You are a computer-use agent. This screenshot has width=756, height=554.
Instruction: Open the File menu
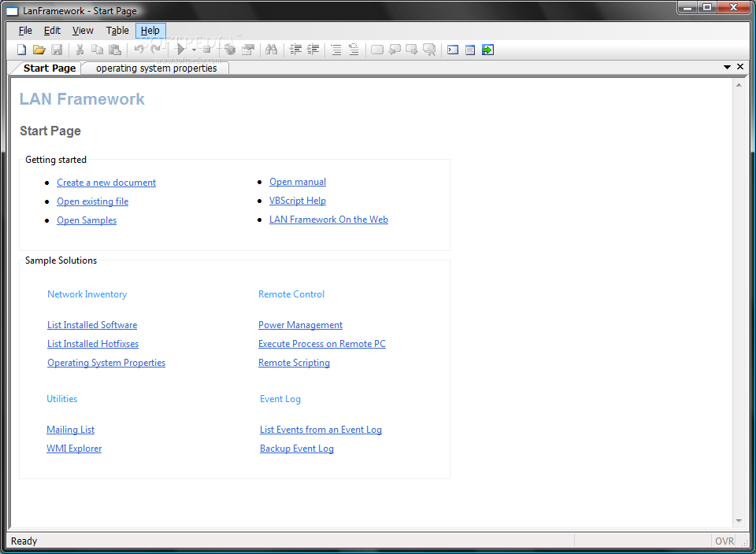click(25, 31)
